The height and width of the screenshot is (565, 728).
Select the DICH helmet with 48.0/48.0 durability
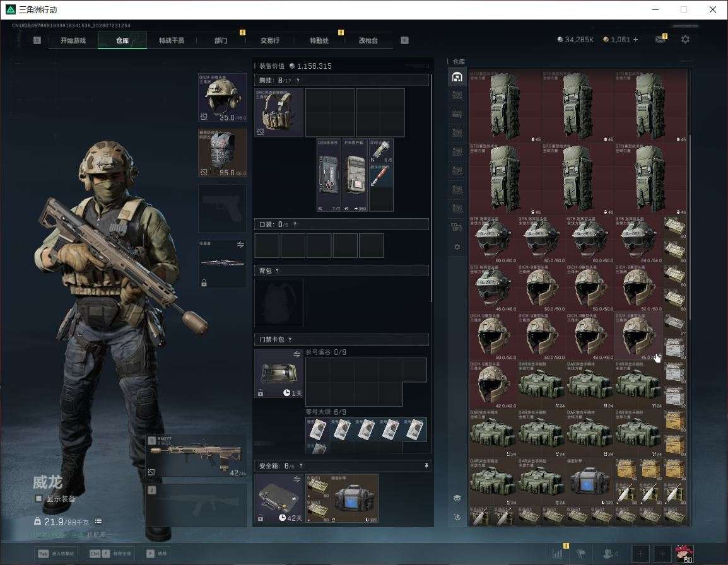(x=590, y=336)
